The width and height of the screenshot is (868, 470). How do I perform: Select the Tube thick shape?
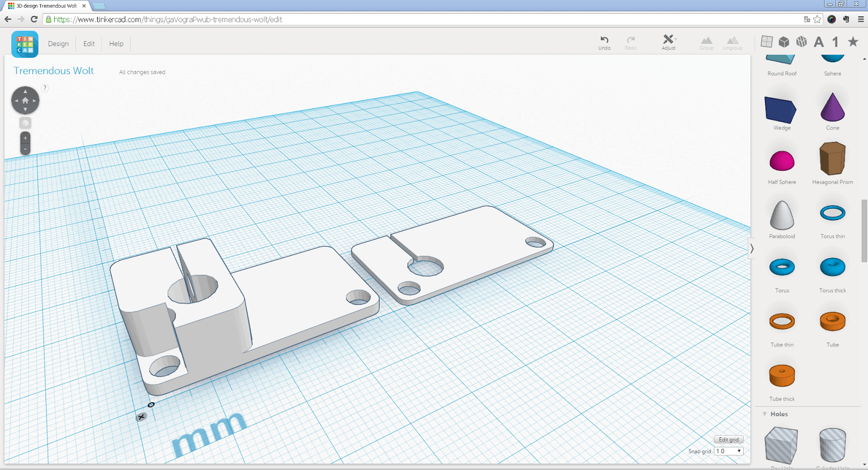[782, 376]
